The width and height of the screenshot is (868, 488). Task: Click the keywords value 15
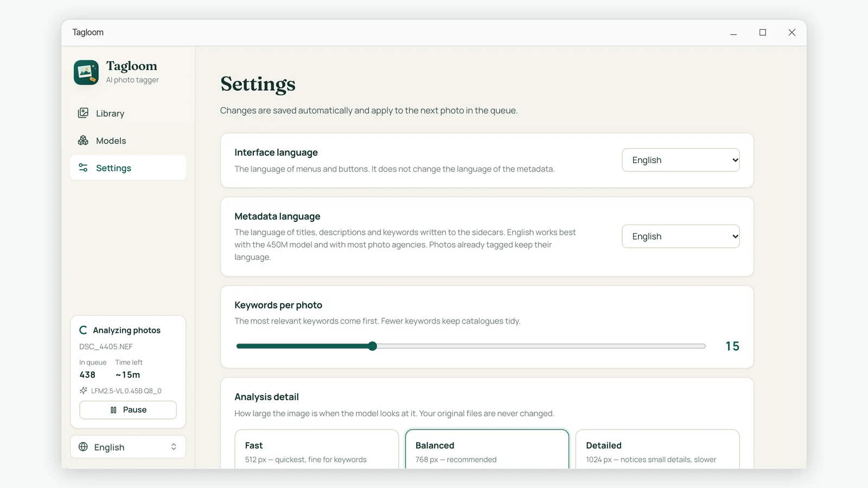pyautogui.click(x=732, y=346)
